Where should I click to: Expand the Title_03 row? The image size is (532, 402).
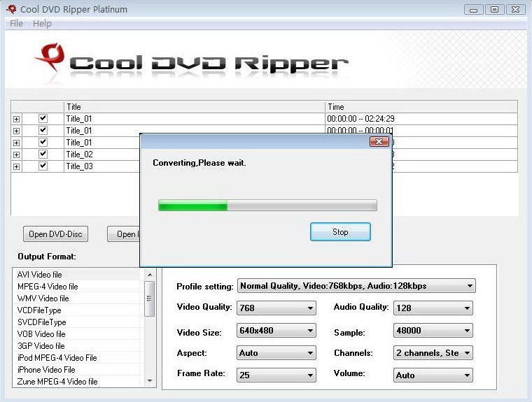[x=16, y=166]
